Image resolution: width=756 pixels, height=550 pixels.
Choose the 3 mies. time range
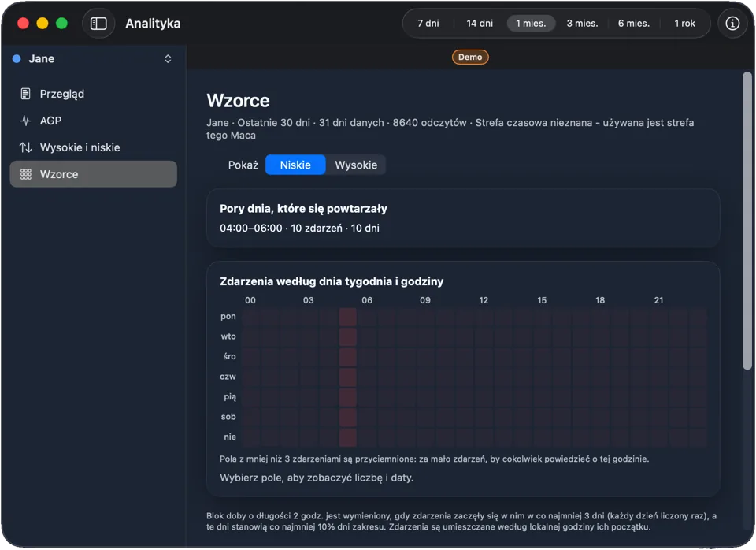click(x=582, y=23)
